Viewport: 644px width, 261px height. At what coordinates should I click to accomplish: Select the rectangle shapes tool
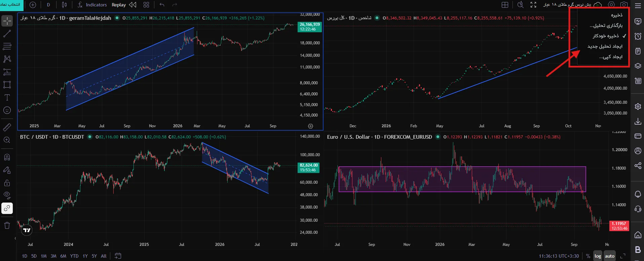pyautogui.click(x=7, y=85)
